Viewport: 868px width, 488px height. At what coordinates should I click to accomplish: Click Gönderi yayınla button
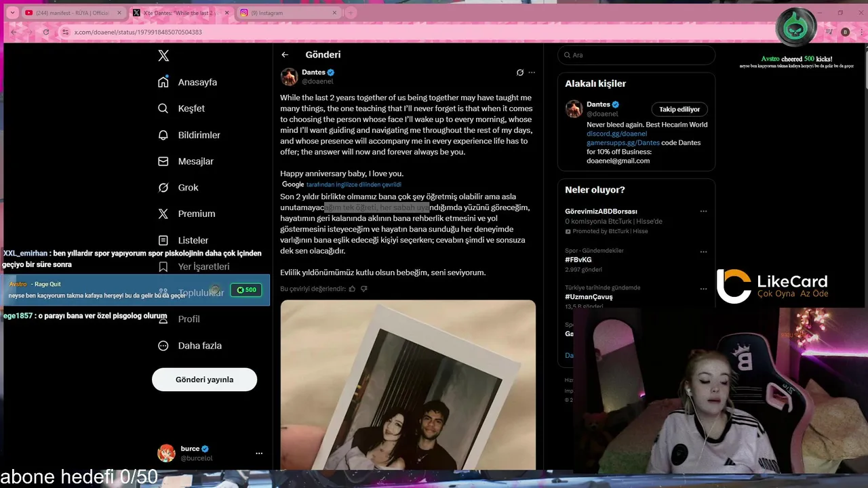point(204,380)
